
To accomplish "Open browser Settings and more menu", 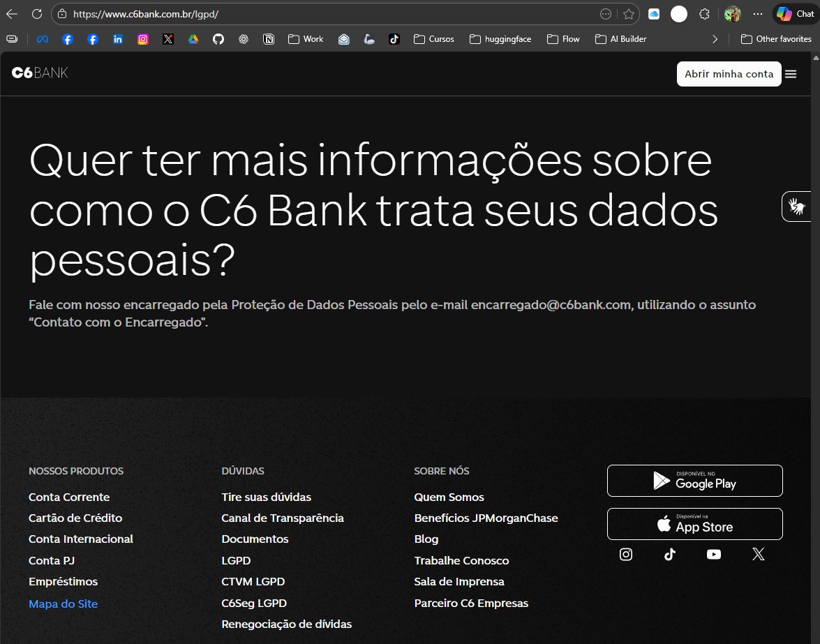I will click(758, 14).
